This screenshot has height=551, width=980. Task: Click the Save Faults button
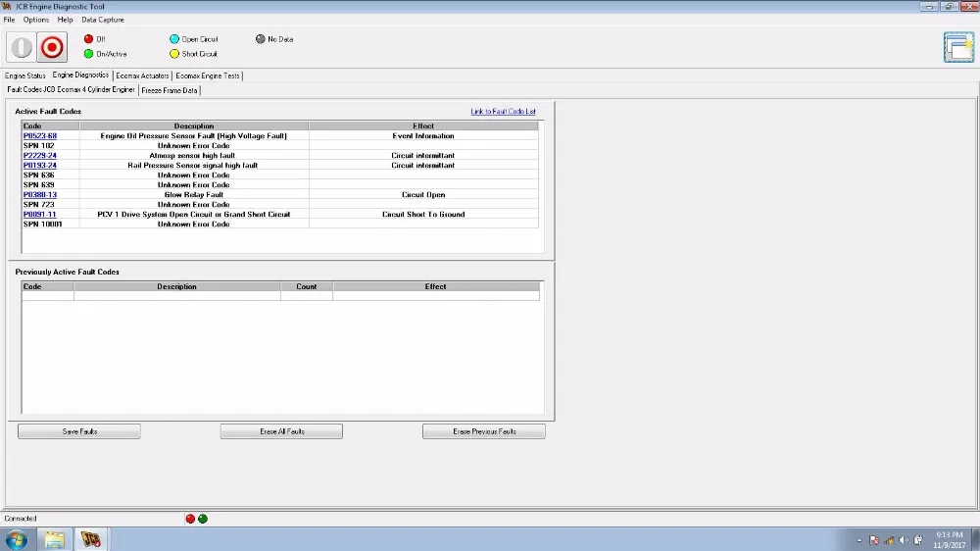(79, 431)
